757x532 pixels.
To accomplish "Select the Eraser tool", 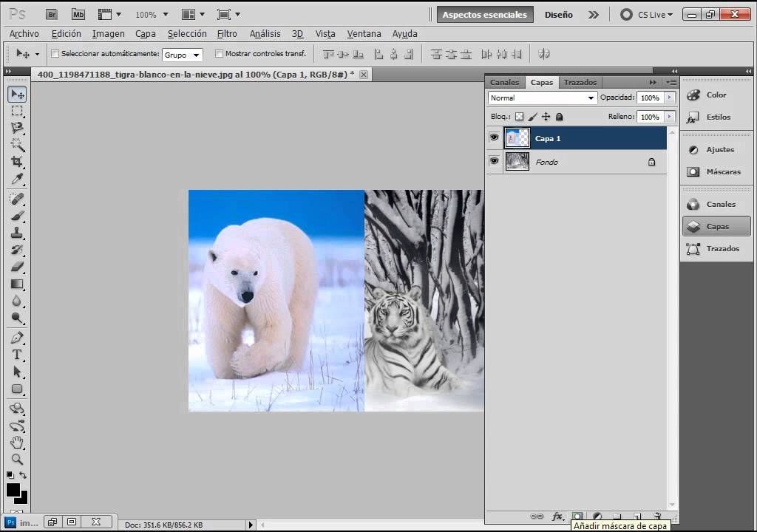I will click(17, 267).
